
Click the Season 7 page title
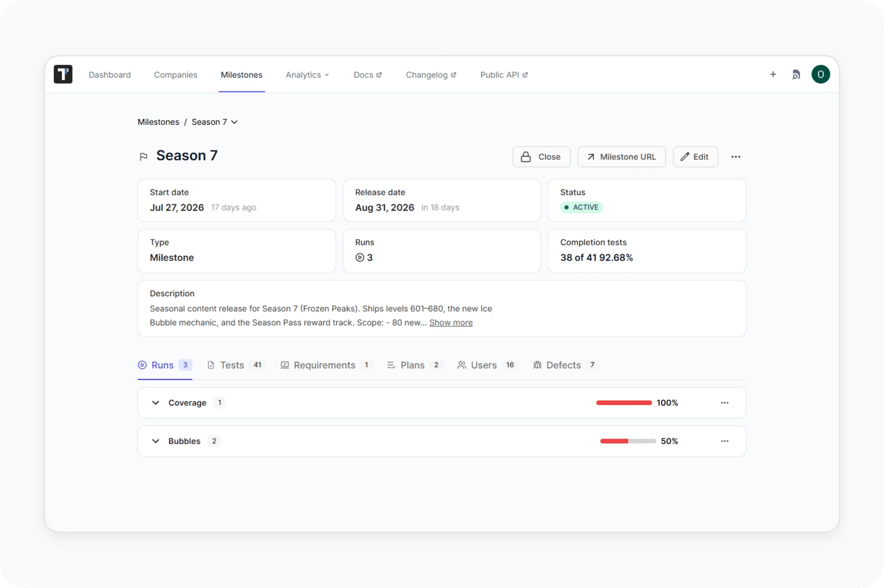point(187,156)
